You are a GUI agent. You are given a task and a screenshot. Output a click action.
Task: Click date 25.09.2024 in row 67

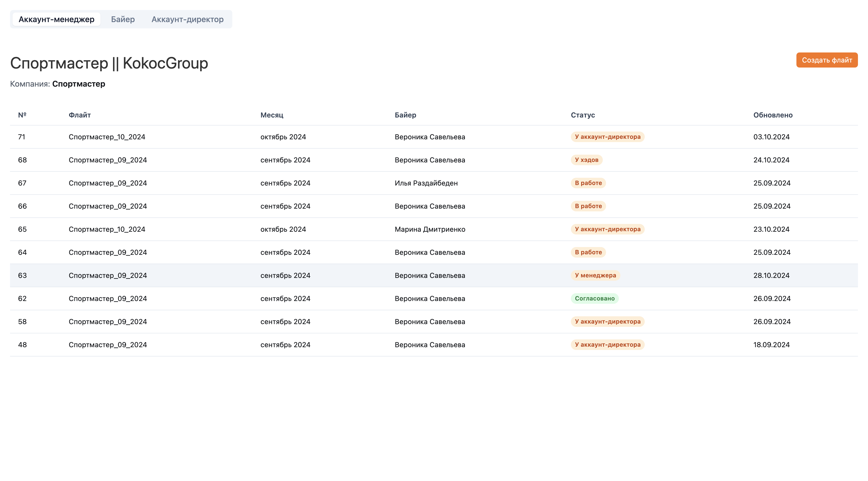click(x=772, y=183)
